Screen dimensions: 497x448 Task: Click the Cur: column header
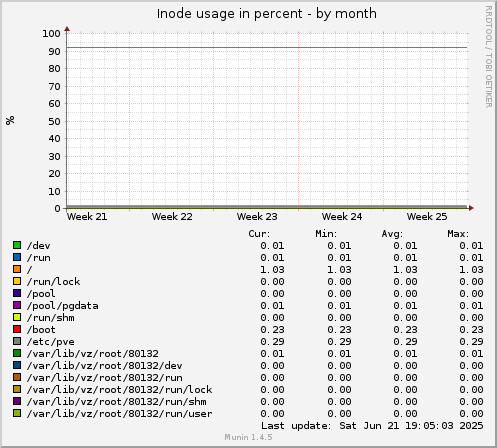click(x=259, y=234)
